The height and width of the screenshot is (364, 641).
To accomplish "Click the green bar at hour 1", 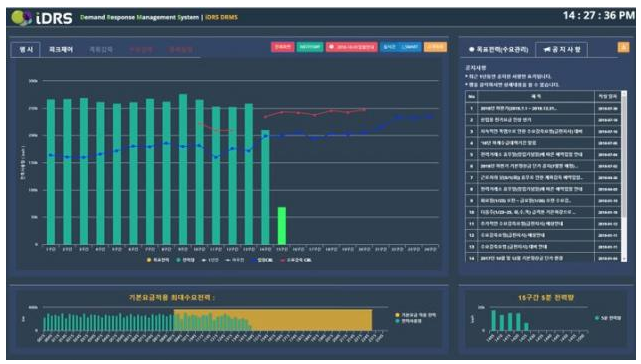I will click(51, 172).
